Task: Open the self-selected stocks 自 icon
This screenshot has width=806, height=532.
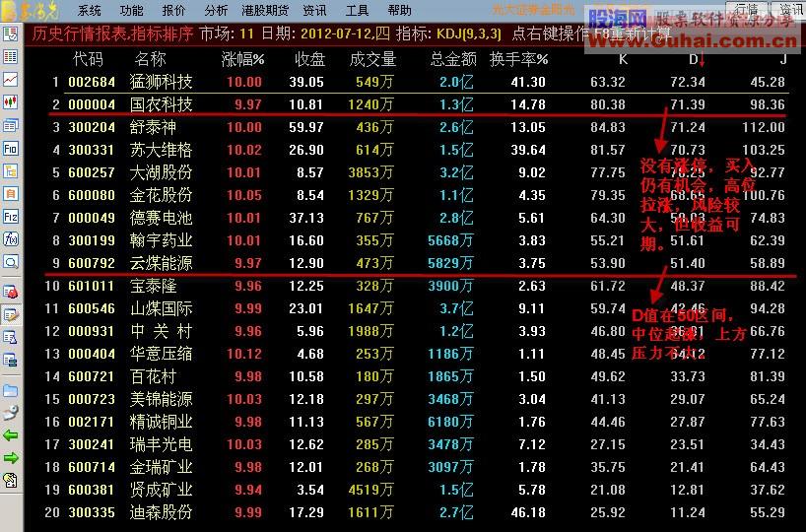Action: 10,194
